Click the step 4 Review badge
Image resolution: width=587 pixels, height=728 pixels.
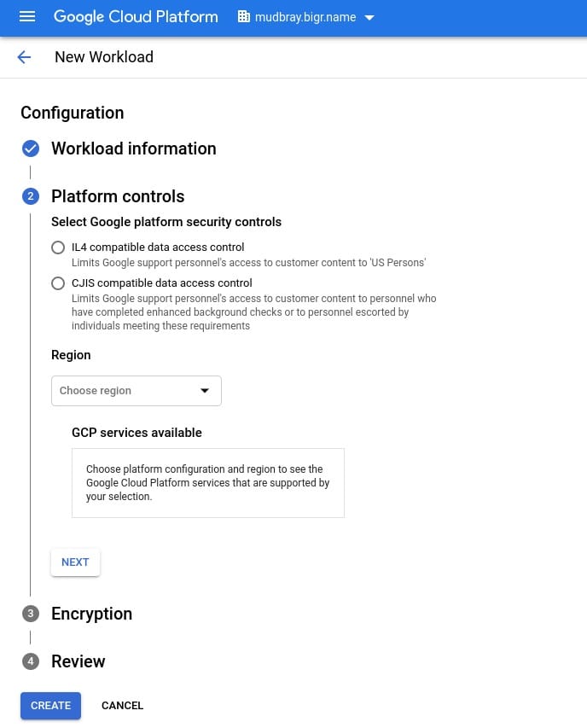click(x=31, y=662)
